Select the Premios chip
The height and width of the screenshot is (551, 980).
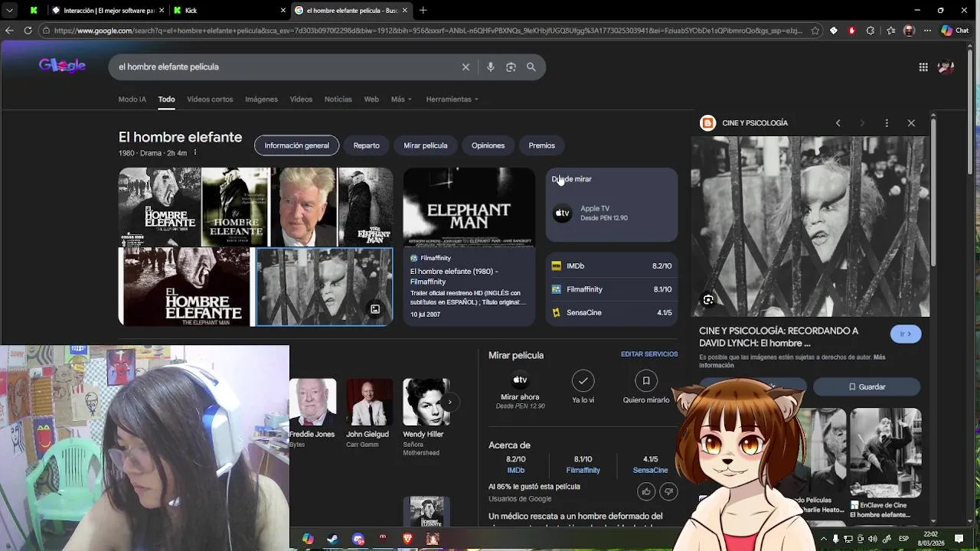(x=541, y=145)
